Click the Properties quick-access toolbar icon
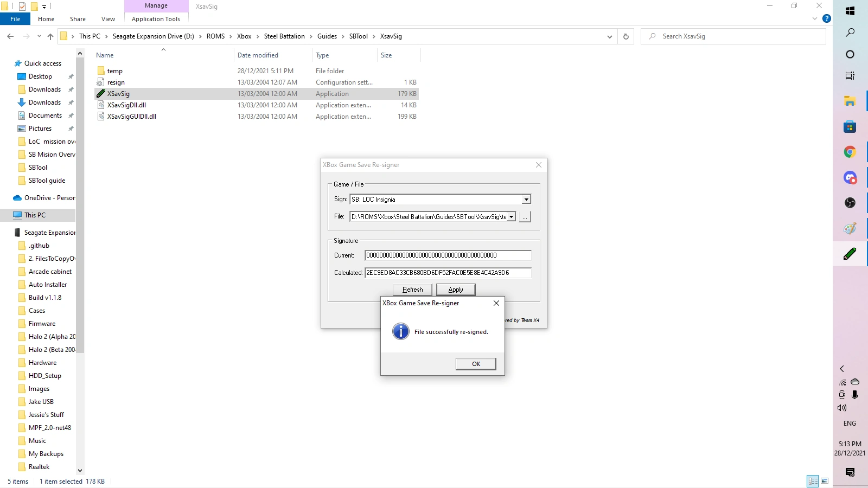 [x=22, y=7]
